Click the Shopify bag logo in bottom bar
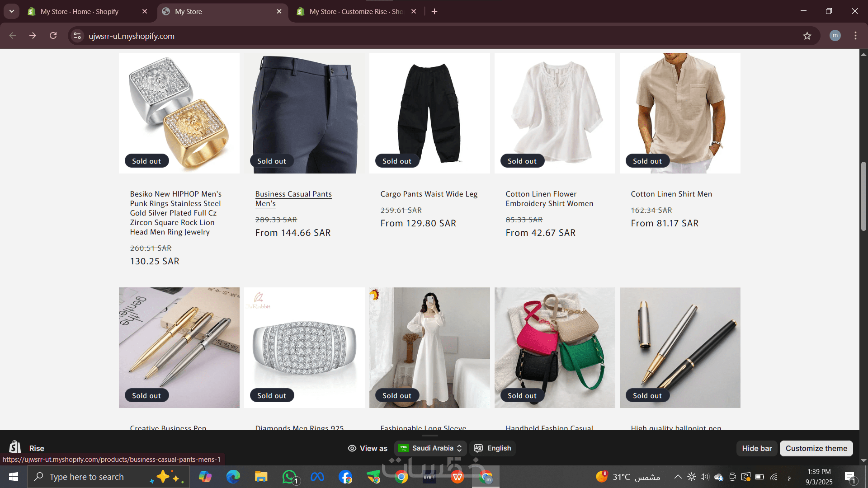 (x=15, y=447)
